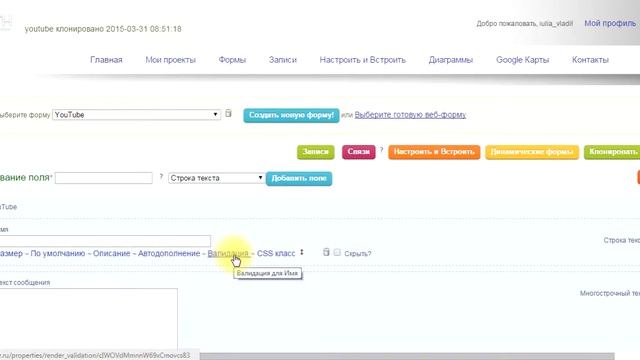This screenshot has height=360, width=640.
Task: Reorder the Имя field with the up-down arrow icon
Action: tap(302, 252)
